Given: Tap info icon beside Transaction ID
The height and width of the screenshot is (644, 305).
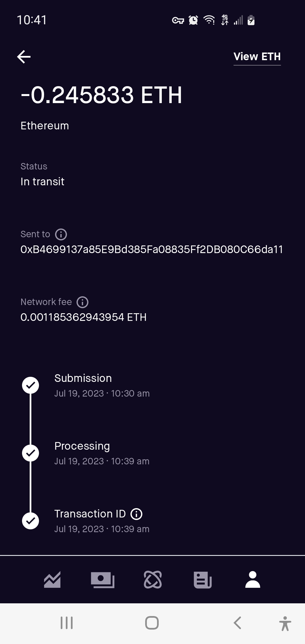Looking at the screenshot, I should coord(136,514).
